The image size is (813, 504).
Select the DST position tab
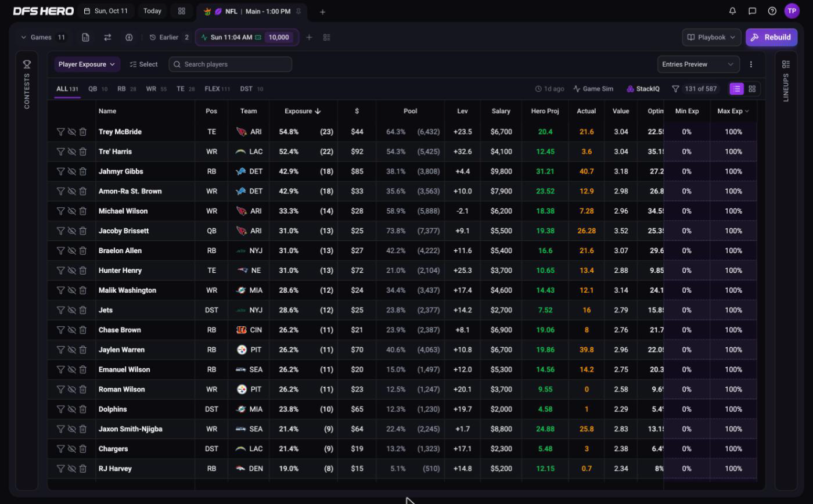[x=251, y=89]
